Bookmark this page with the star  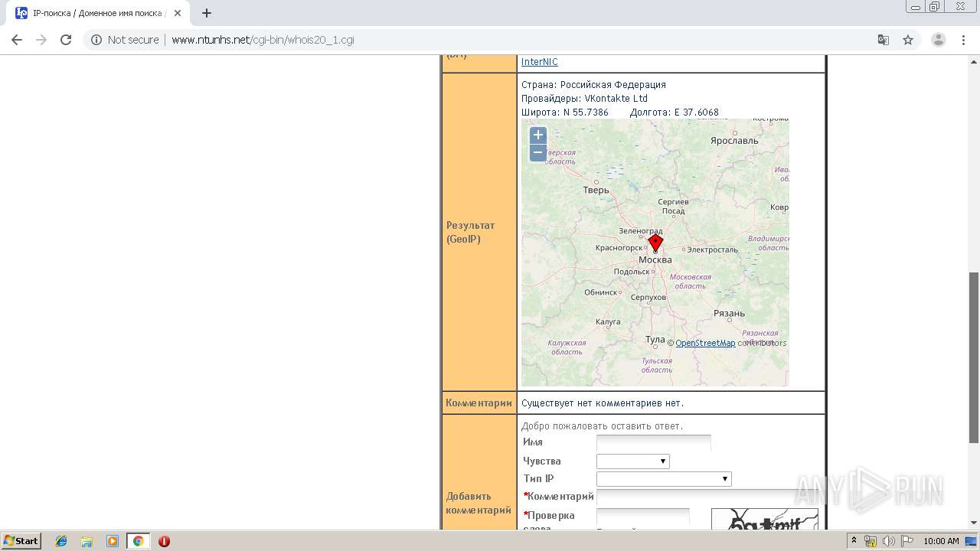point(908,40)
